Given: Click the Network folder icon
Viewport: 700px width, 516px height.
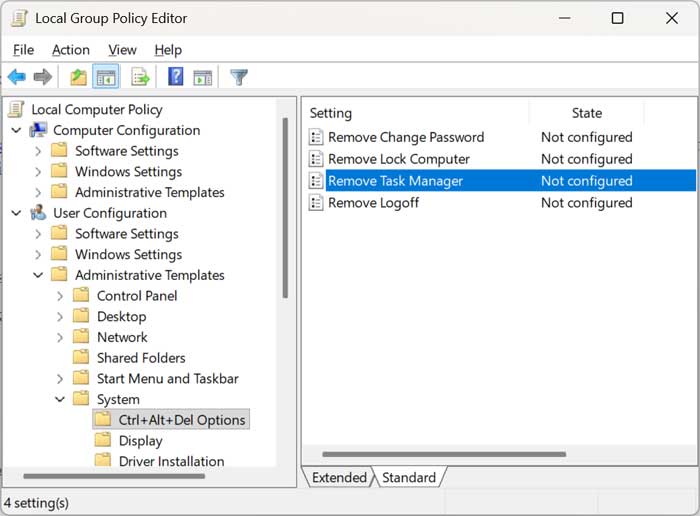Looking at the screenshot, I should [x=81, y=336].
